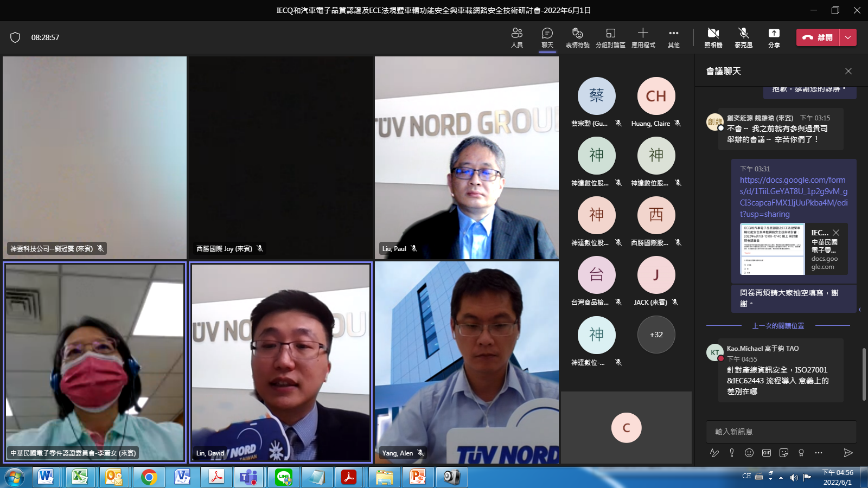Click '上一次的閱讀位置' last read marker
This screenshot has height=488, width=868.
pos(778,326)
